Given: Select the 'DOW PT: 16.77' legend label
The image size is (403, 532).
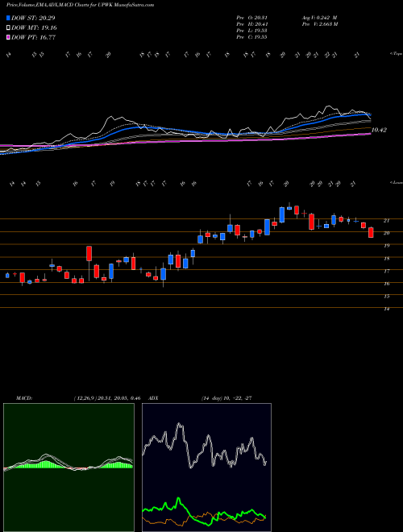Looking at the screenshot, I should pyautogui.click(x=33, y=38).
